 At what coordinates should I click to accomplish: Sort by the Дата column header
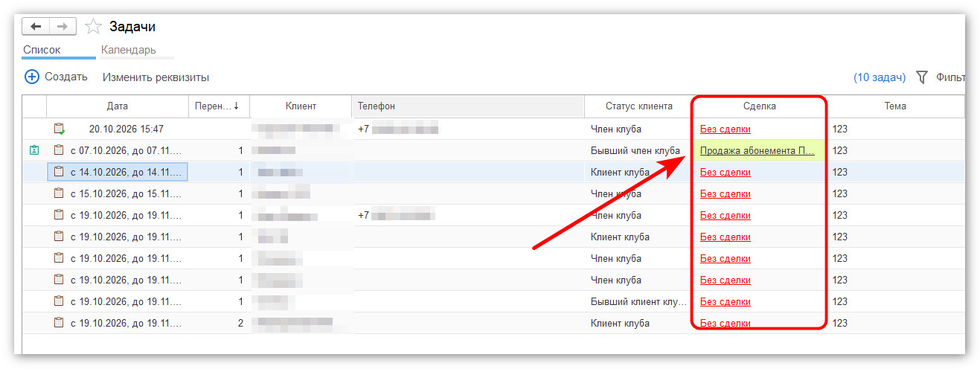(x=117, y=106)
